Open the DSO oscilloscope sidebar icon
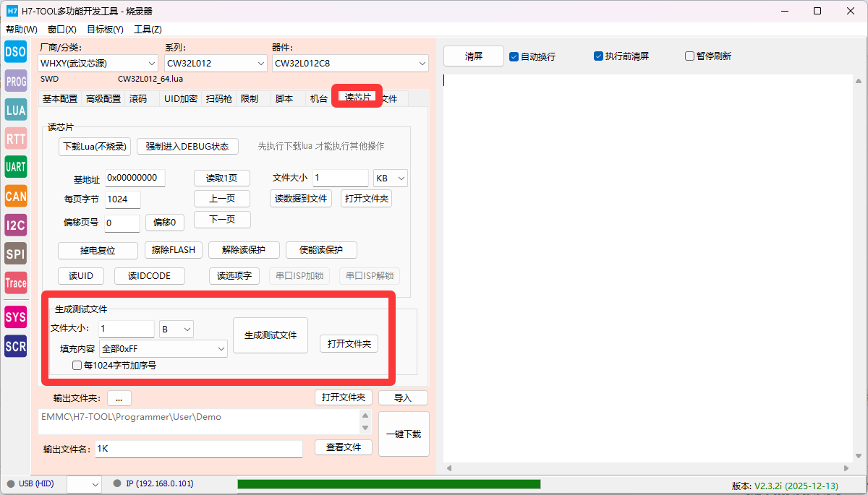Screen dimensions: 868x495 tap(16, 52)
